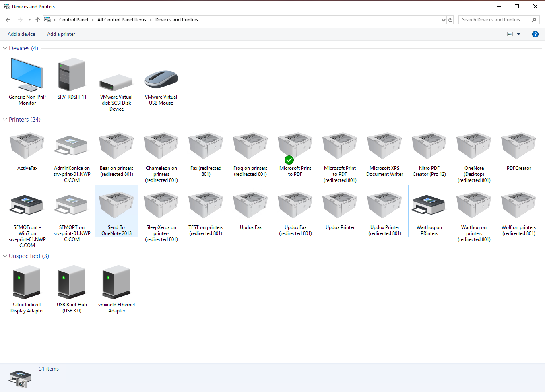This screenshot has width=545, height=392.
Task: Open the Recent locations dropdown arrow
Action: coord(29,20)
